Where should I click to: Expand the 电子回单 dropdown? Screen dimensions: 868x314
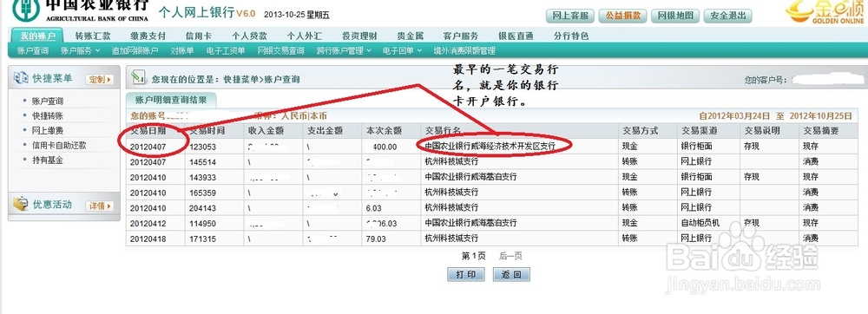pos(402,51)
